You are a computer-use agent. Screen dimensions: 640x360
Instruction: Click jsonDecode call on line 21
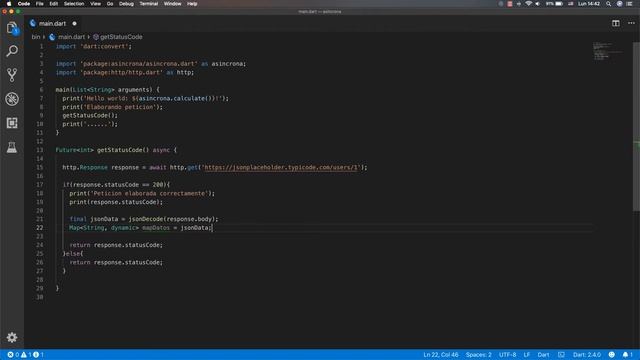146,219
